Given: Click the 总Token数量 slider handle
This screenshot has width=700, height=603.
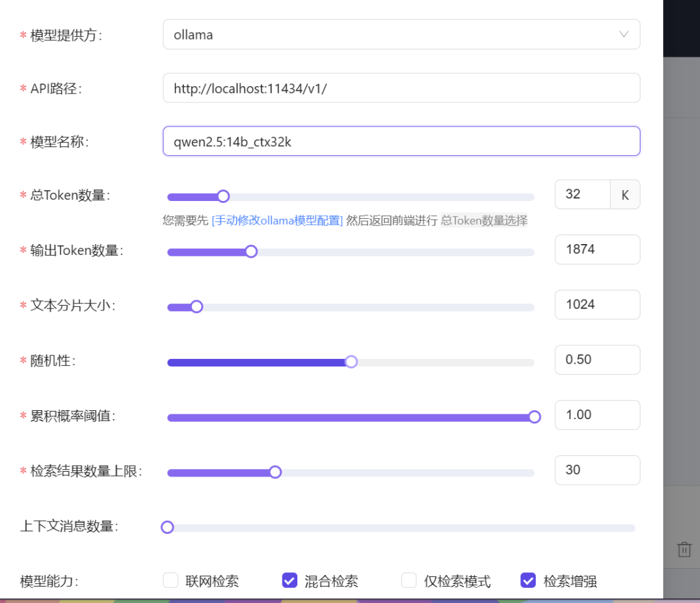Looking at the screenshot, I should (224, 196).
